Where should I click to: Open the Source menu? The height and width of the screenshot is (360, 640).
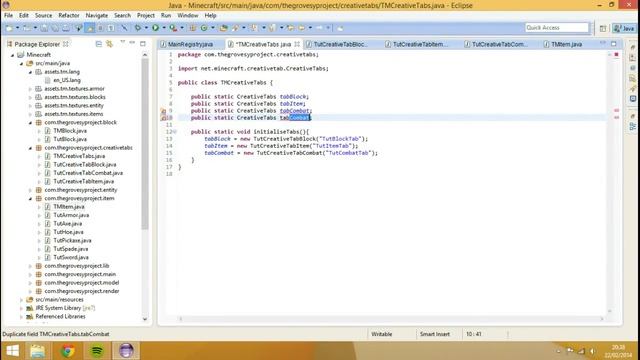43,16
